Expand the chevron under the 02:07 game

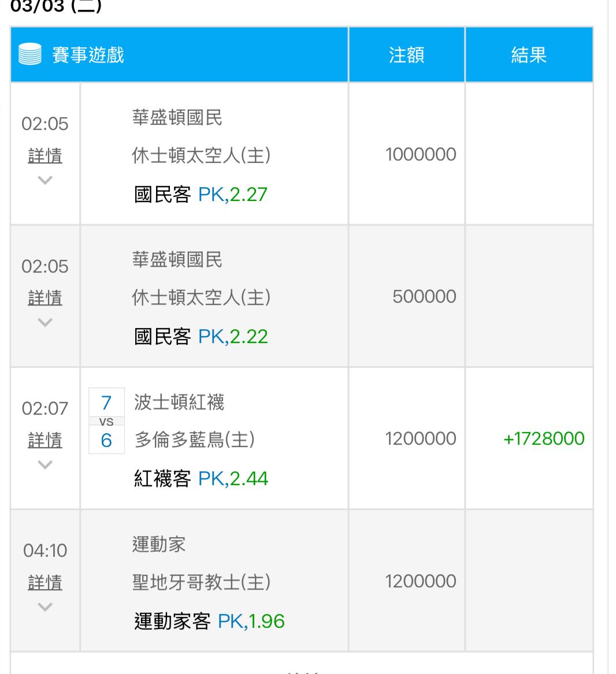click(x=45, y=464)
